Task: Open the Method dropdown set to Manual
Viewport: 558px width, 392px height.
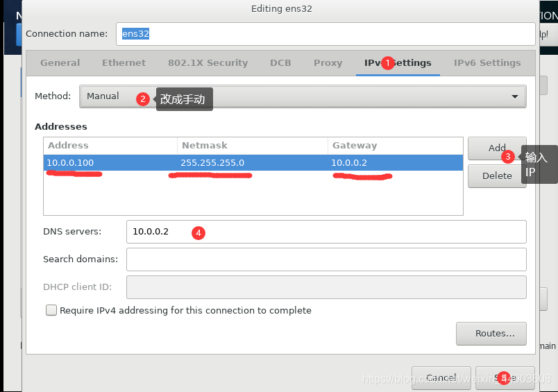Action: tap(303, 96)
